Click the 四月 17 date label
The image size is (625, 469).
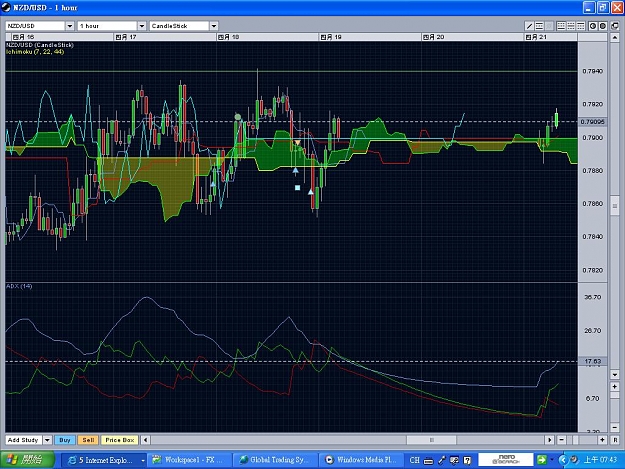(x=126, y=37)
